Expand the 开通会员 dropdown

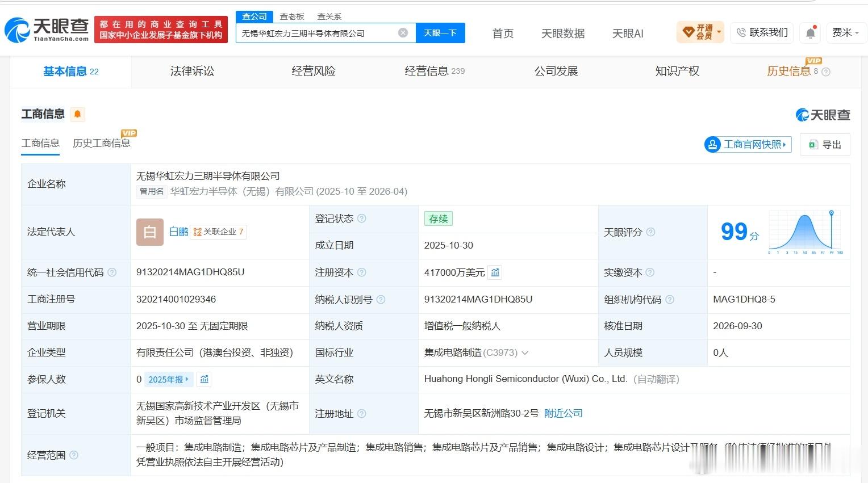700,32
